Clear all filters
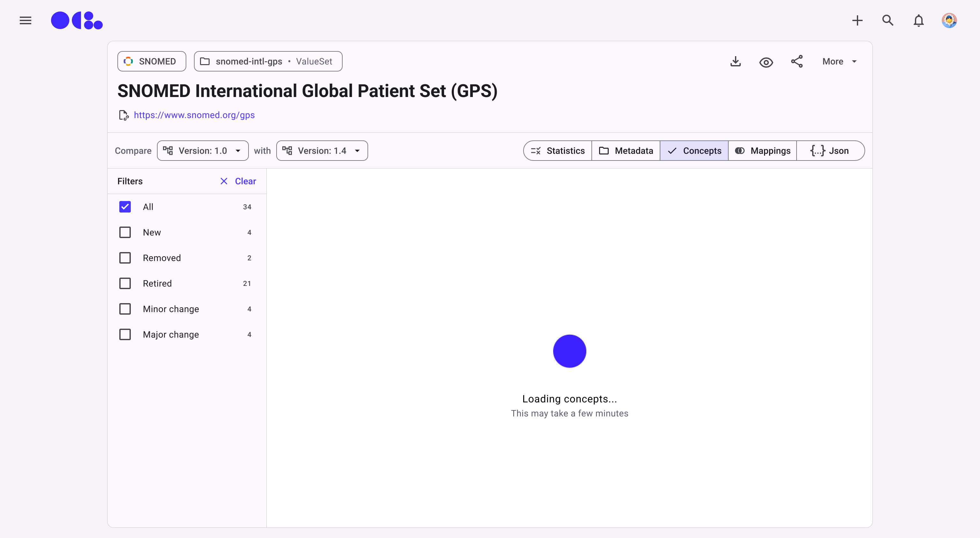This screenshot has width=980, height=538. 239,182
